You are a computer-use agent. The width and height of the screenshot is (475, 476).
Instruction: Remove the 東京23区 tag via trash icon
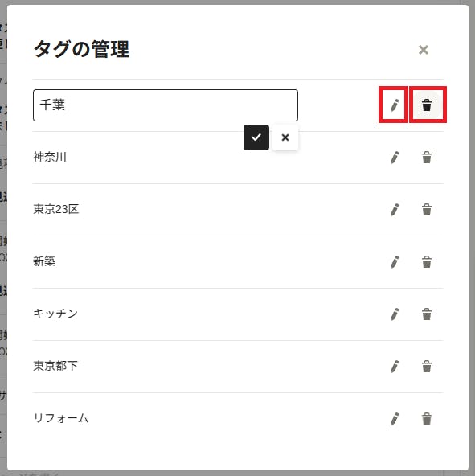[x=427, y=210]
